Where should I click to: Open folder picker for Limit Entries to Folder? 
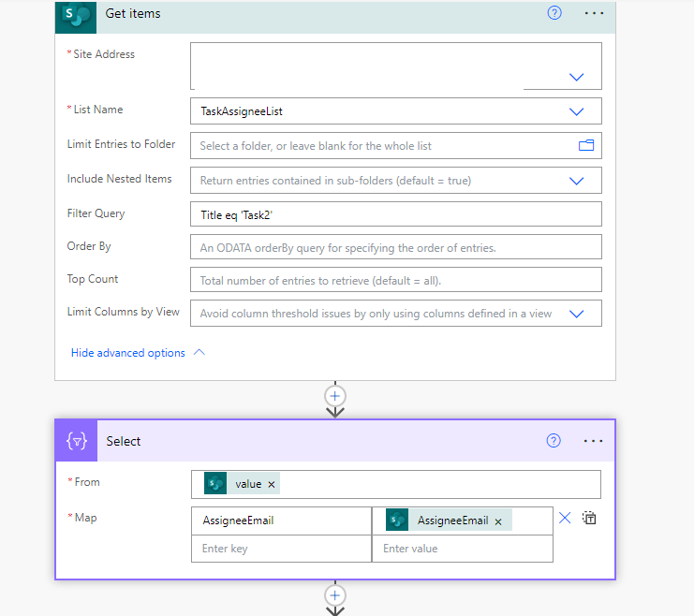(x=586, y=145)
